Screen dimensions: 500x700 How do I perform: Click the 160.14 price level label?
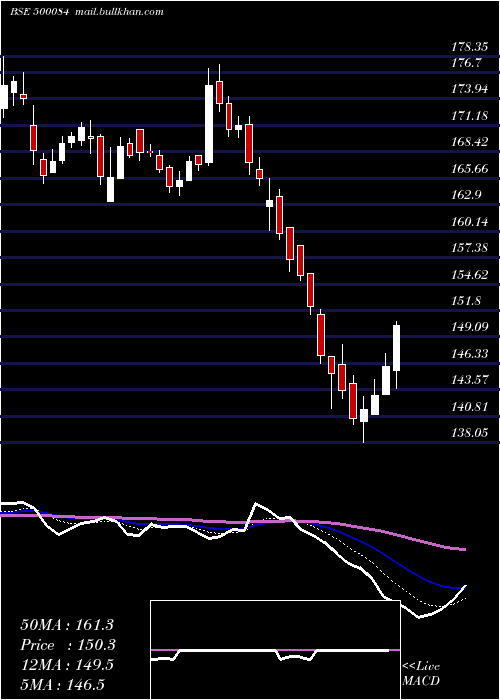470,221
